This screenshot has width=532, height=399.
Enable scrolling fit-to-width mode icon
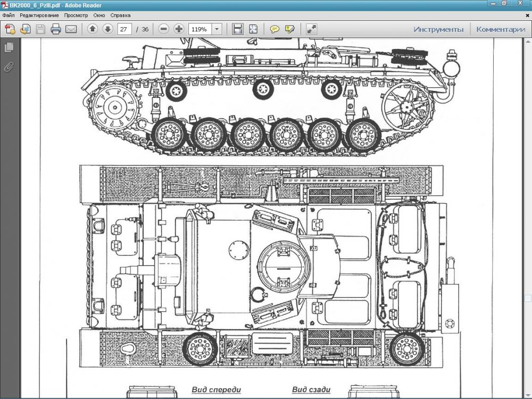238,29
